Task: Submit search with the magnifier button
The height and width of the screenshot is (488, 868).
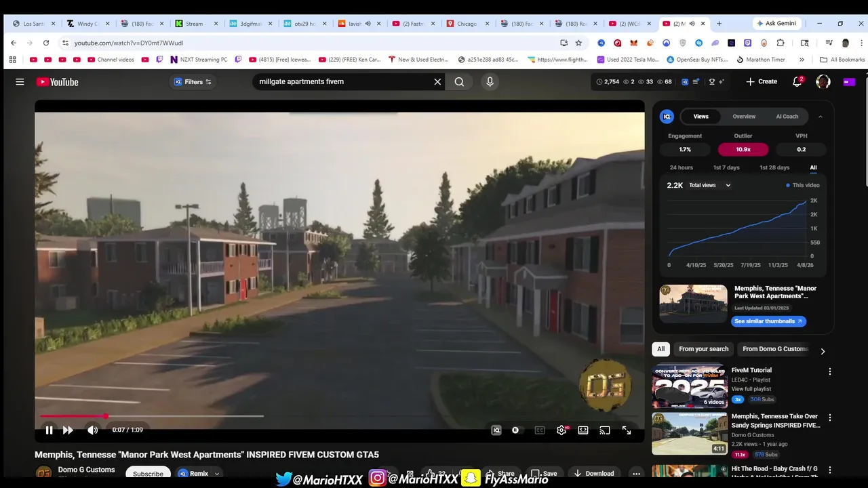Action: click(459, 82)
